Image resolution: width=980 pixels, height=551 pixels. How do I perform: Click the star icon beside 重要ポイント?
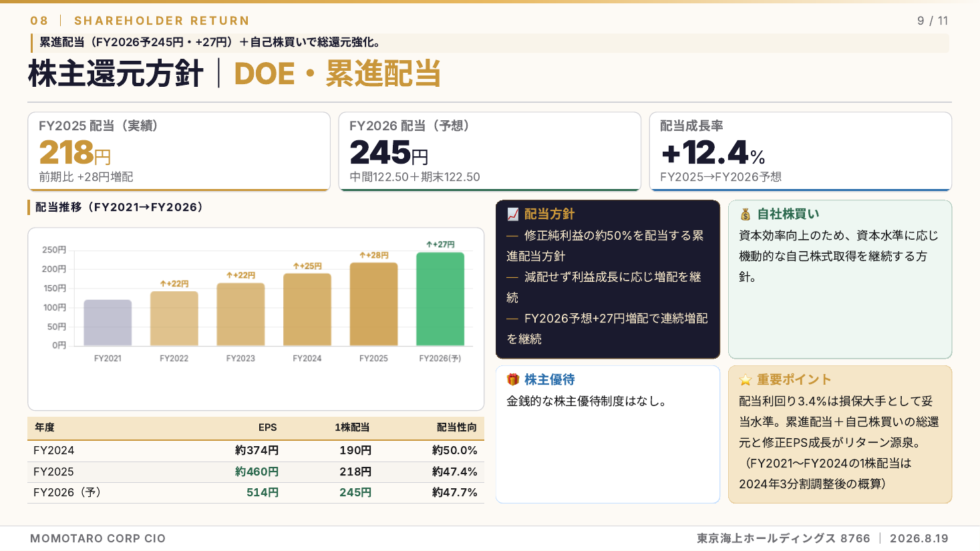[746, 380]
